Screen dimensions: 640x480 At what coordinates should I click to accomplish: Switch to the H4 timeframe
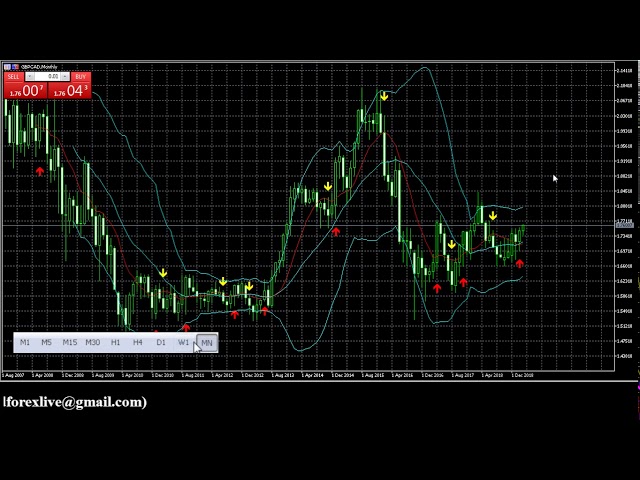coord(138,343)
